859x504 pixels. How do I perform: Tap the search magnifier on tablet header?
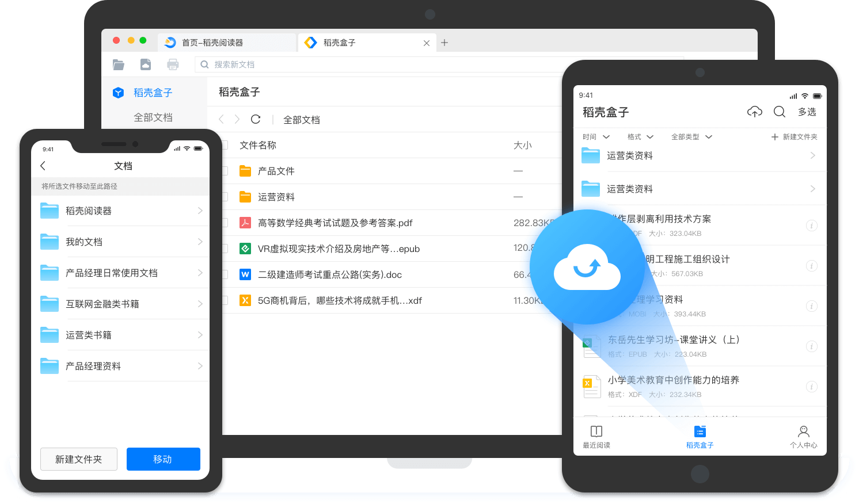point(780,112)
